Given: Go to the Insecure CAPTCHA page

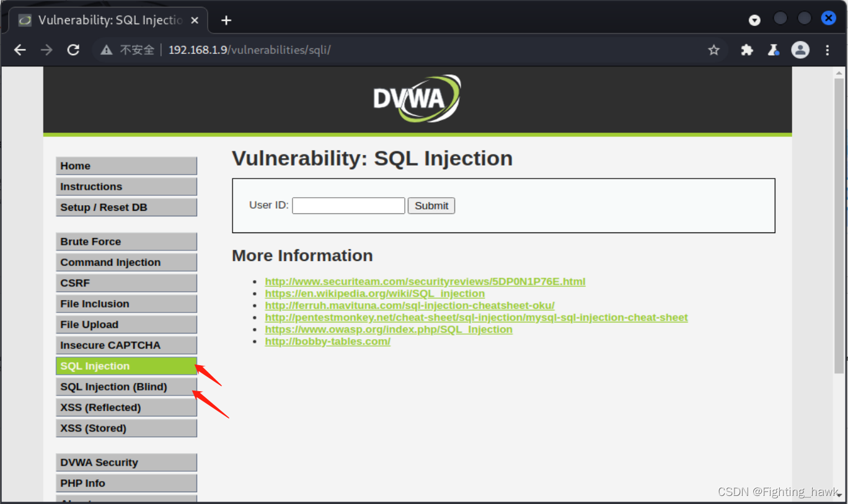Looking at the screenshot, I should 126,345.
